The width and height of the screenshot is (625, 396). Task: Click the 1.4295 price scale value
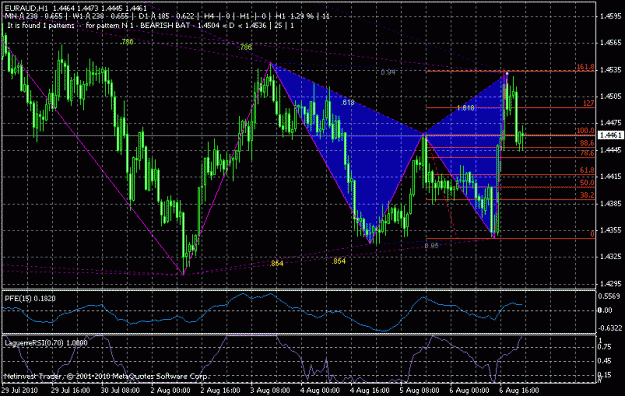point(610,284)
